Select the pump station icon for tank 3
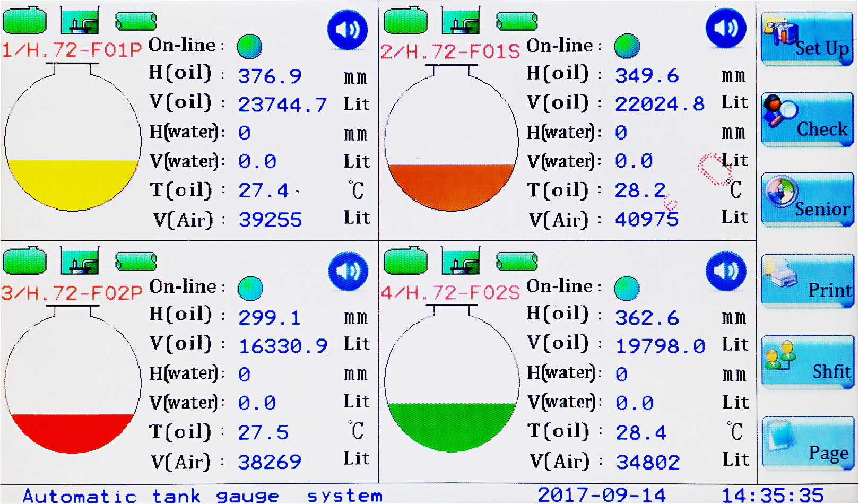Screen dimensions: 859x504 (80, 261)
